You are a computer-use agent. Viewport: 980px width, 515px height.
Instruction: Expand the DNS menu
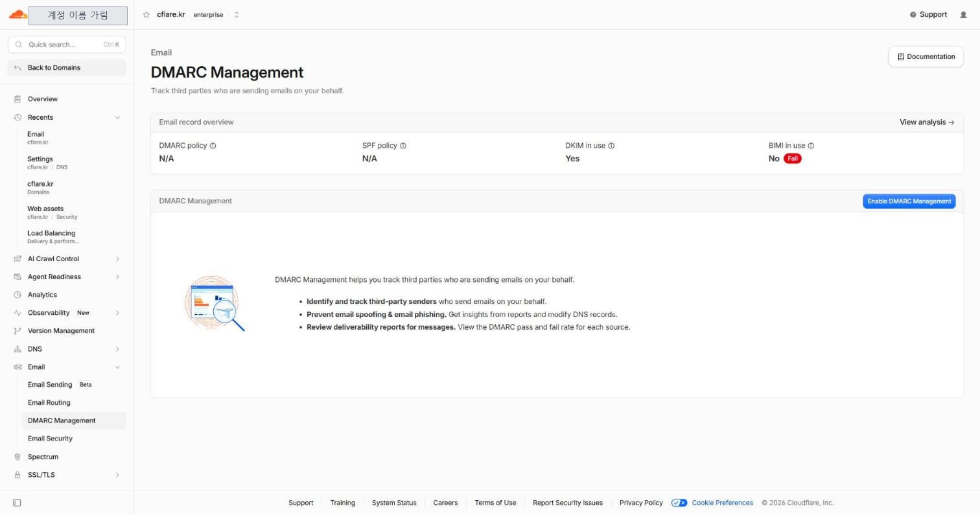tap(117, 349)
